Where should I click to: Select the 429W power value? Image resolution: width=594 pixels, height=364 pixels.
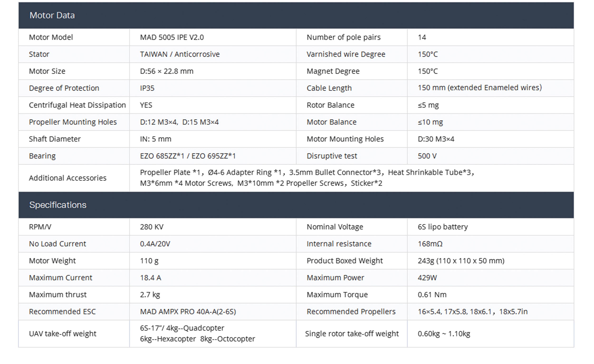click(x=427, y=278)
